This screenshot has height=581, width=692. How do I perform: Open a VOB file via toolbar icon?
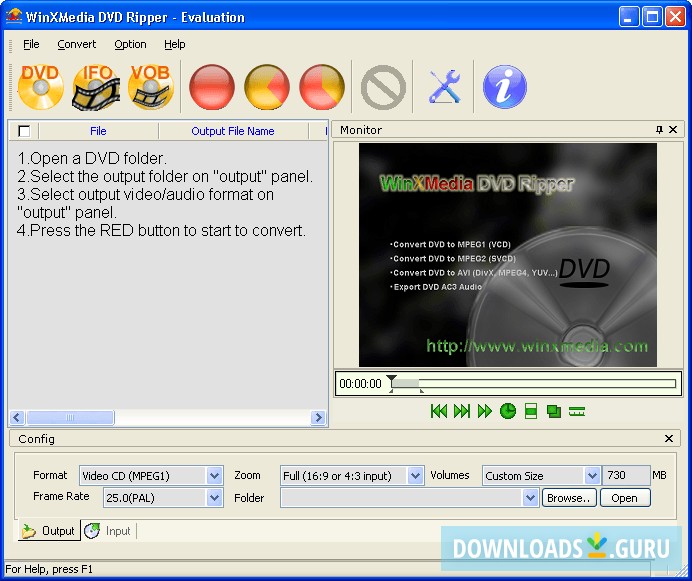[150, 87]
